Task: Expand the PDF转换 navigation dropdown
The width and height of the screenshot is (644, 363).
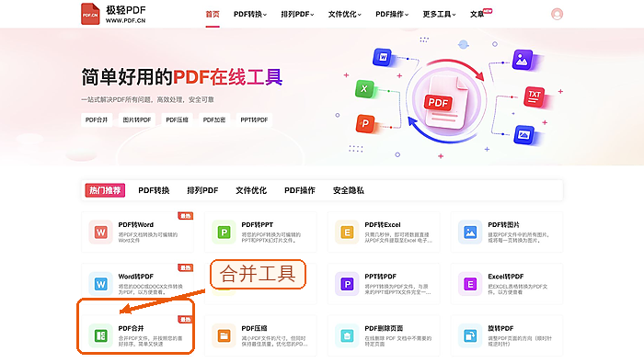Action: (x=250, y=15)
